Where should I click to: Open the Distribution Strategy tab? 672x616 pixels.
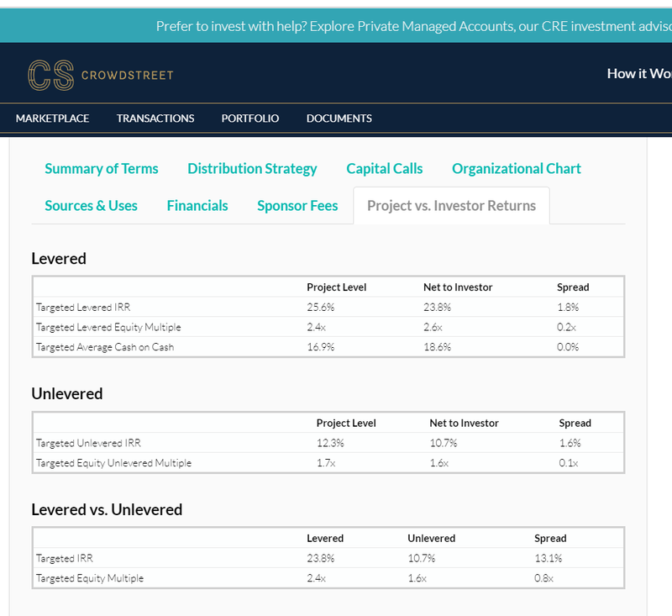click(x=252, y=168)
